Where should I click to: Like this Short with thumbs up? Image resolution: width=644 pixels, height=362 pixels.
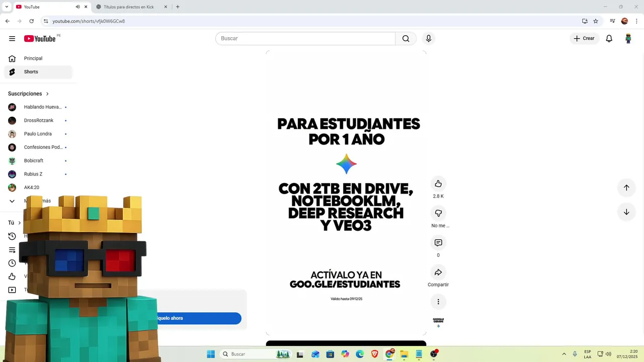[x=438, y=184]
